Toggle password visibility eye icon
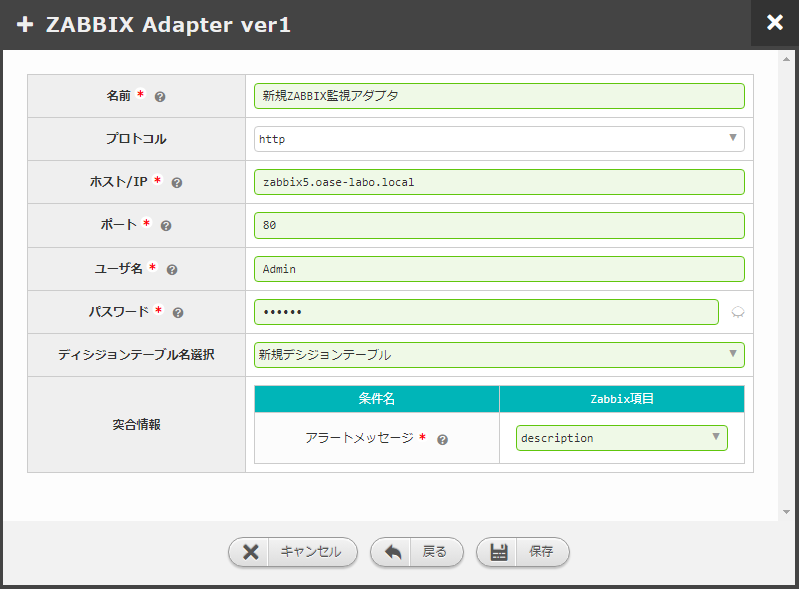799x589 pixels. (x=737, y=312)
